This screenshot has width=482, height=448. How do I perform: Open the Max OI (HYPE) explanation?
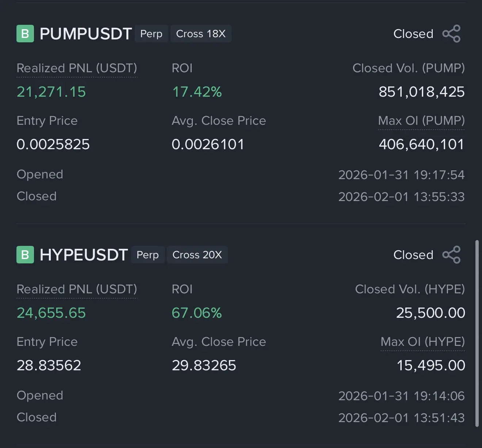[x=422, y=342]
